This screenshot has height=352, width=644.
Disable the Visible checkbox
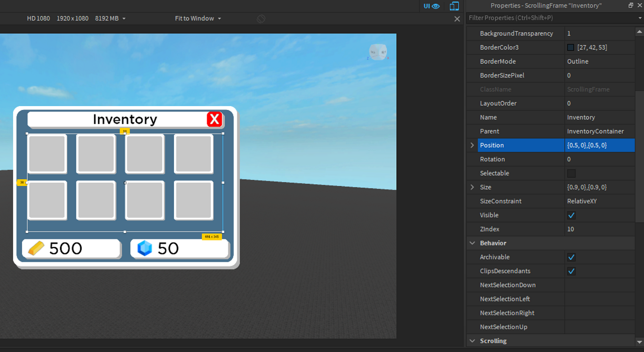coord(571,215)
